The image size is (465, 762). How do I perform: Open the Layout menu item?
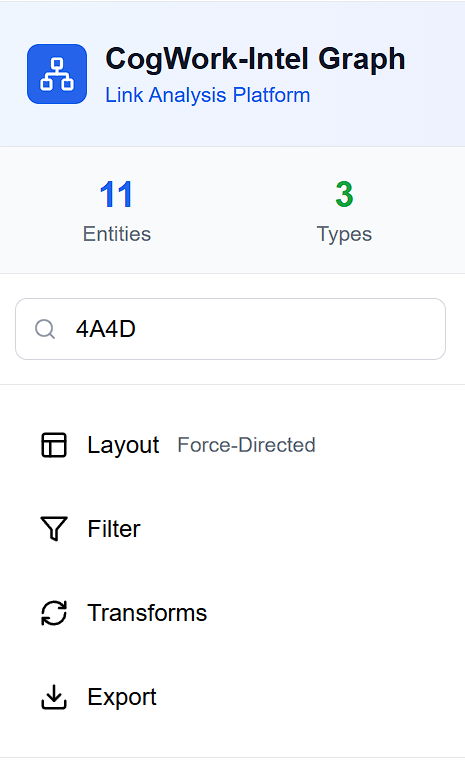coord(230,445)
